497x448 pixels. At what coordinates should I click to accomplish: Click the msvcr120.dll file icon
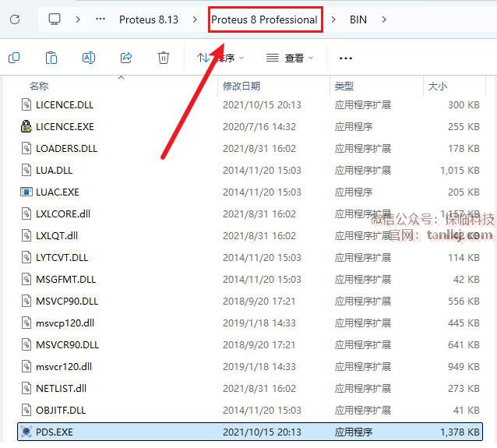[26, 366]
